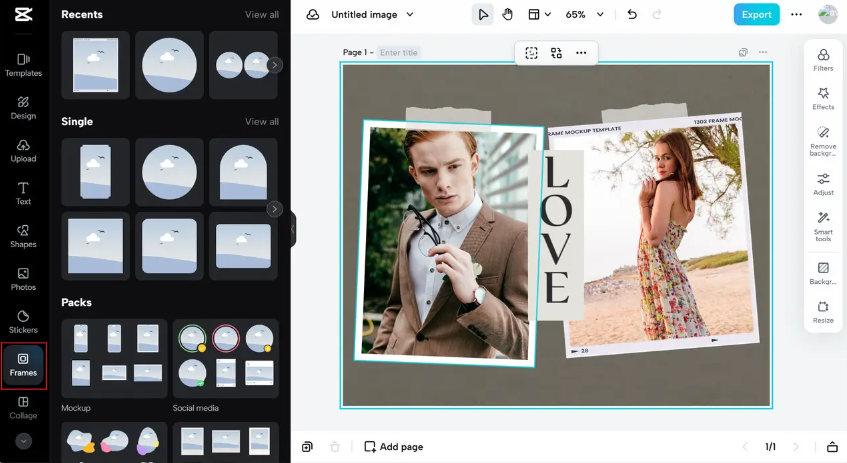Image resolution: width=847 pixels, height=463 pixels.
Task: Click View all next to Recents
Action: tap(261, 15)
